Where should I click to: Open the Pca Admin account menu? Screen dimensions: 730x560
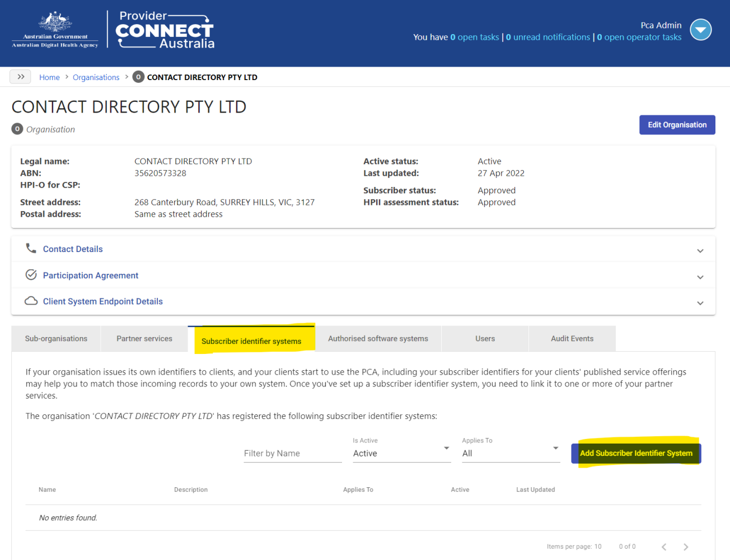click(700, 30)
